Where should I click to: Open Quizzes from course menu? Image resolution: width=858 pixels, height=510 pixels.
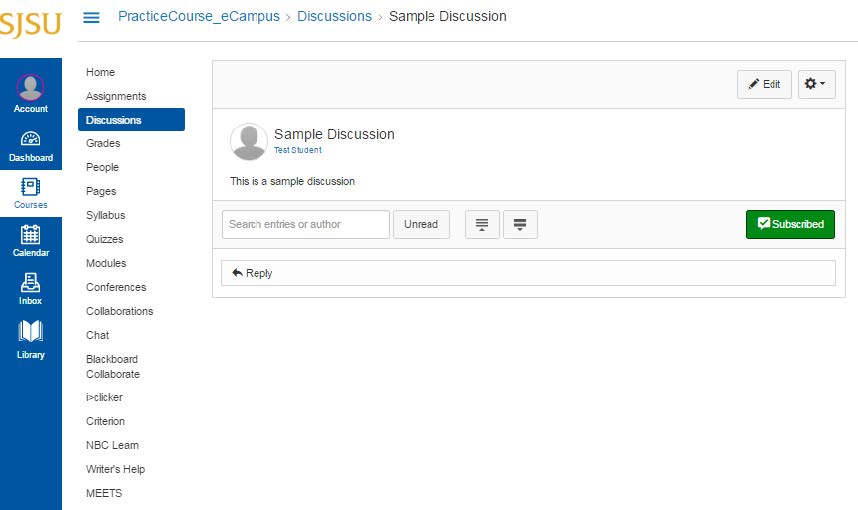[105, 240]
